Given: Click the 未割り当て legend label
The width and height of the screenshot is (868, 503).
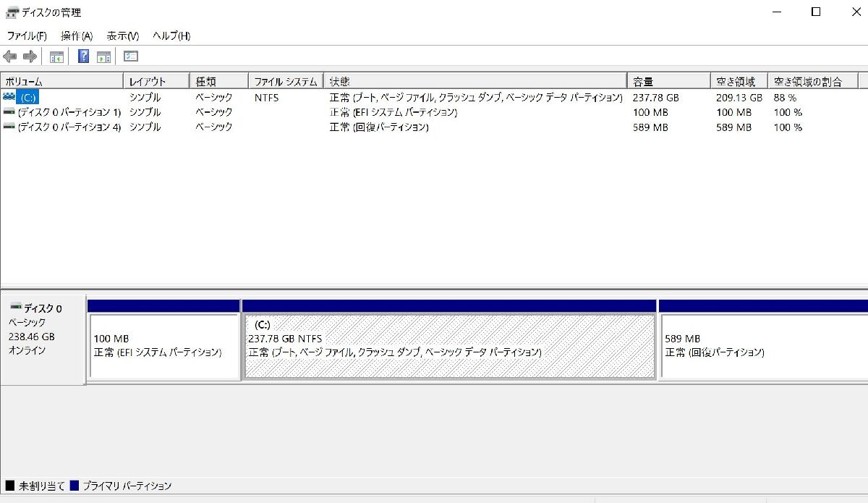Looking at the screenshot, I should click(x=42, y=486).
